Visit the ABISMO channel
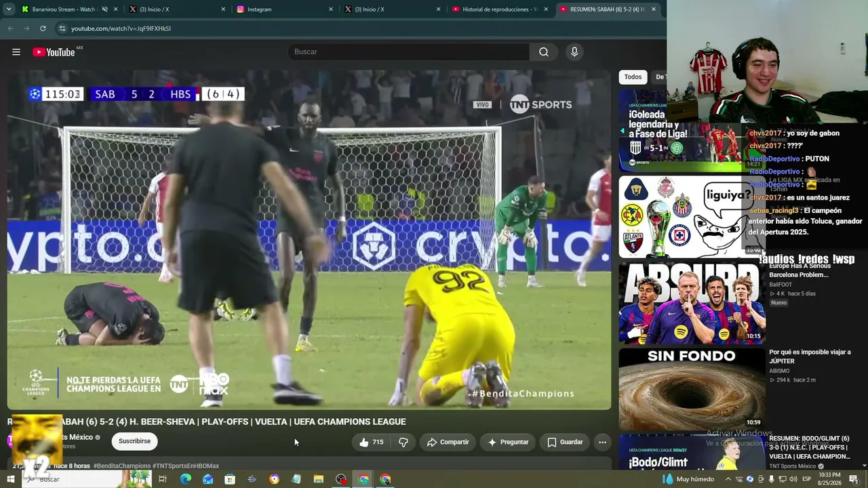 pyautogui.click(x=779, y=371)
